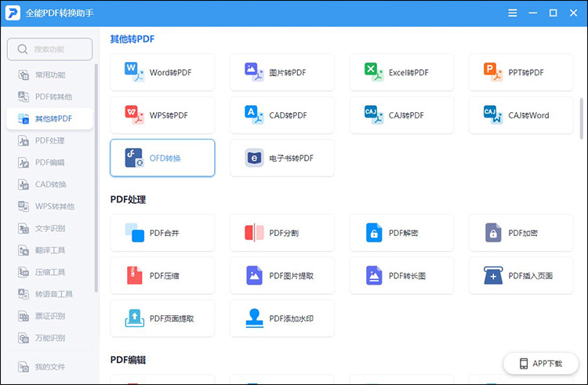Open the PDF添加水印 stamp icon

point(254,318)
